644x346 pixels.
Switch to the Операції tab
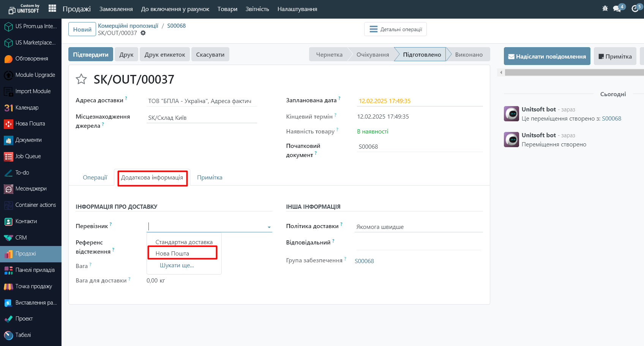(95, 178)
